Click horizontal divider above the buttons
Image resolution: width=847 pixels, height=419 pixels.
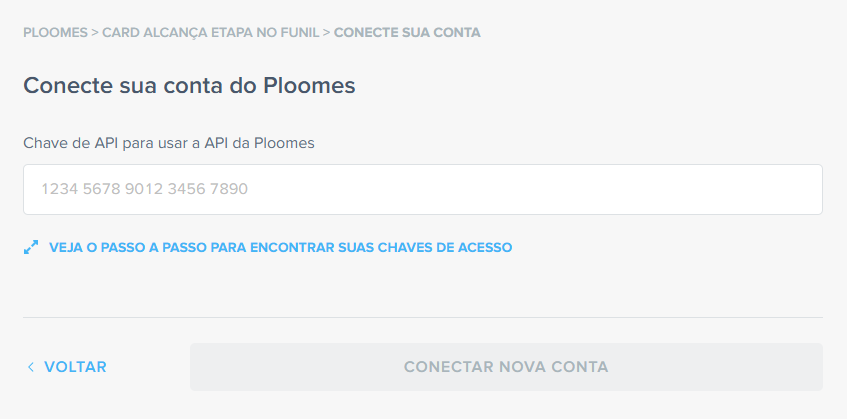[x=422, y=317]
